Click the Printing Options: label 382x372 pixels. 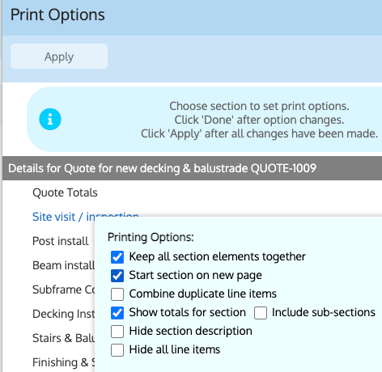click(151, 237)
